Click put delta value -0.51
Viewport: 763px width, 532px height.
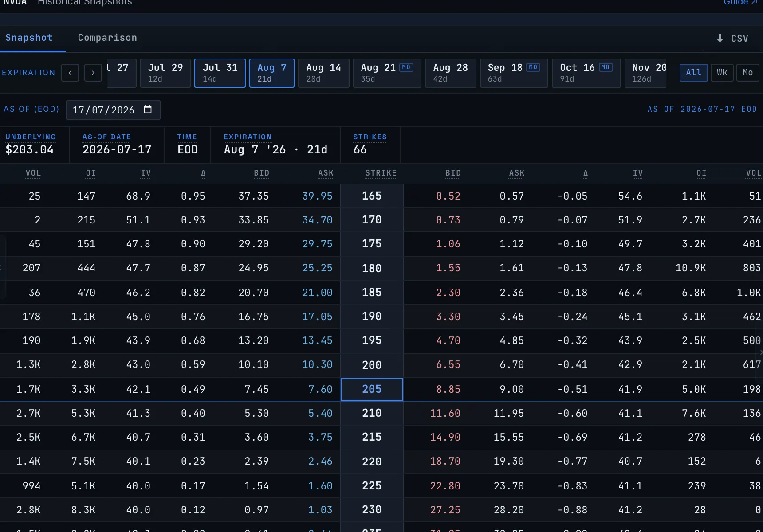(572, 389)
